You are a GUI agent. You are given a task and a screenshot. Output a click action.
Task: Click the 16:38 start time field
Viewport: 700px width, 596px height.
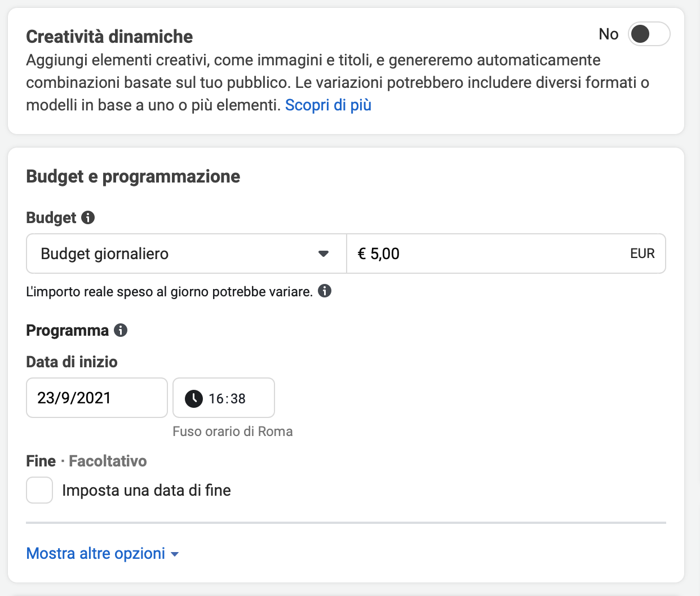click(x=224, y=398)
